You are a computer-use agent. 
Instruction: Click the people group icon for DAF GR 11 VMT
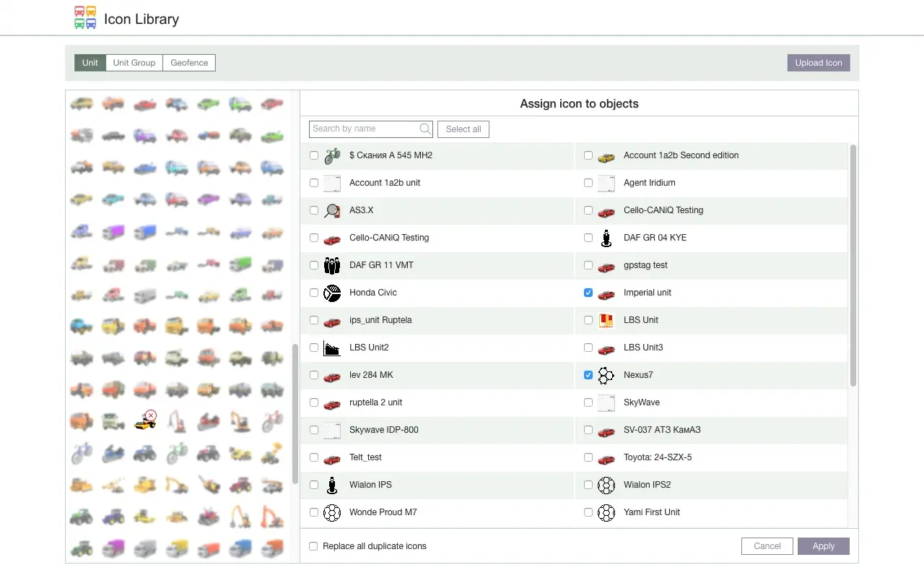tap(332, 265)
